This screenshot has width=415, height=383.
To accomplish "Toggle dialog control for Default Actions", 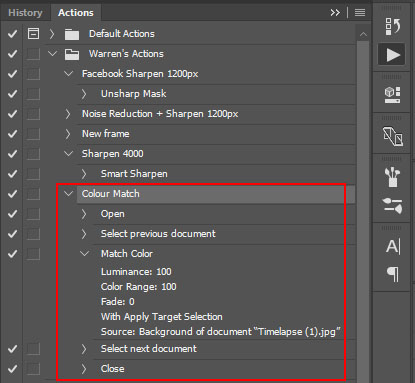I will point(33,34).
